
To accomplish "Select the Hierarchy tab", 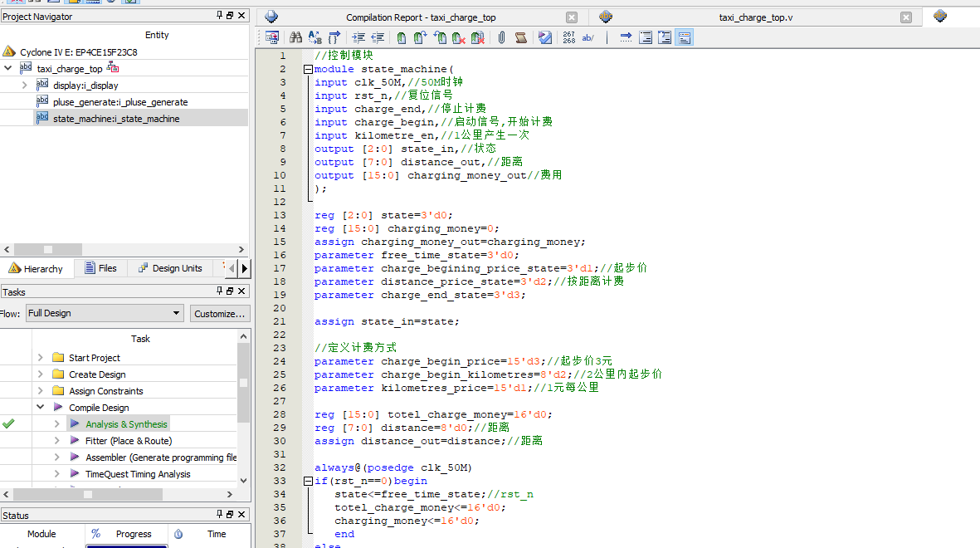I will coord(36,268).
